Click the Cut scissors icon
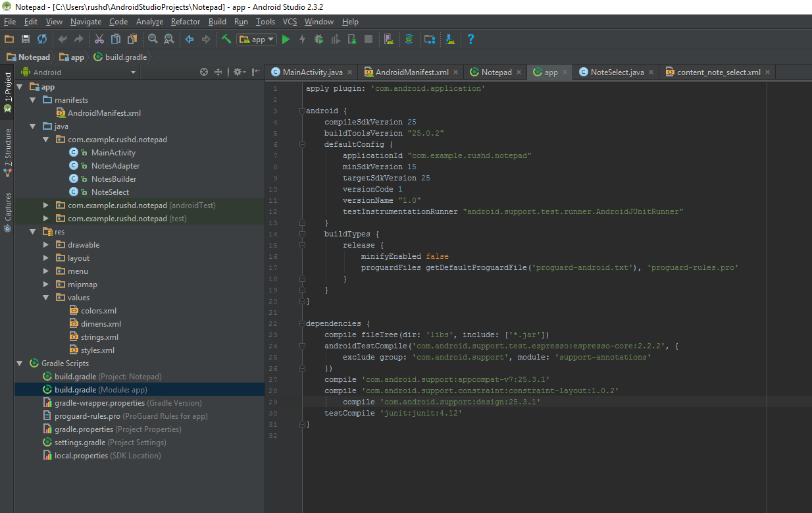 coord(99,40)
